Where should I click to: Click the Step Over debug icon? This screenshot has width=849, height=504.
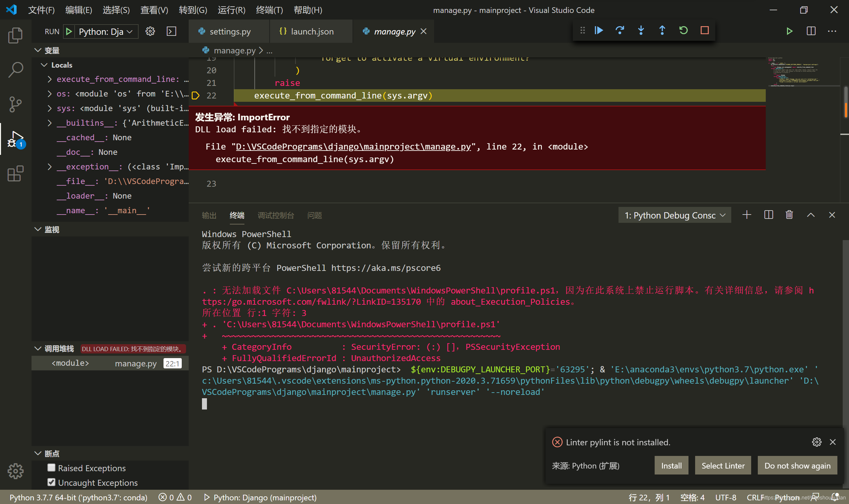pyautogui.click(x=620, y=31)
